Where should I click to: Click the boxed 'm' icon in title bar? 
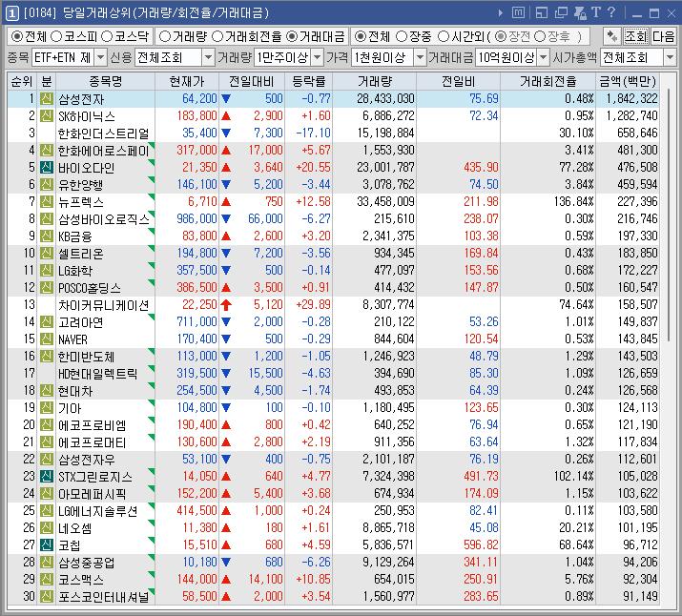[518, 13]
